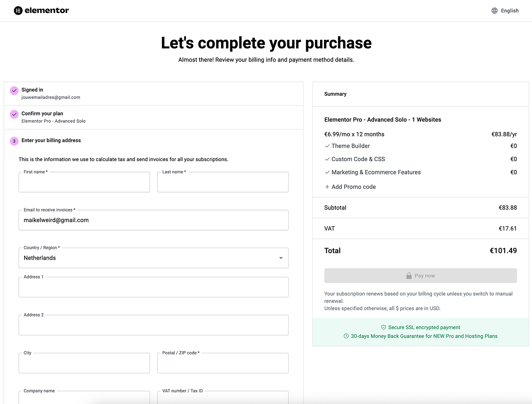This screenshot has height=404, width=532.
Task: Click the Elementor logo
Action: [x=41, y=11]
